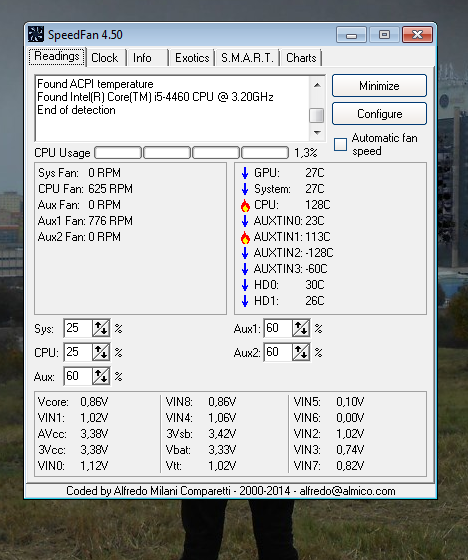Click the fourth CPU usage bar
Screen dimensions: 468x560
[265, 152]
